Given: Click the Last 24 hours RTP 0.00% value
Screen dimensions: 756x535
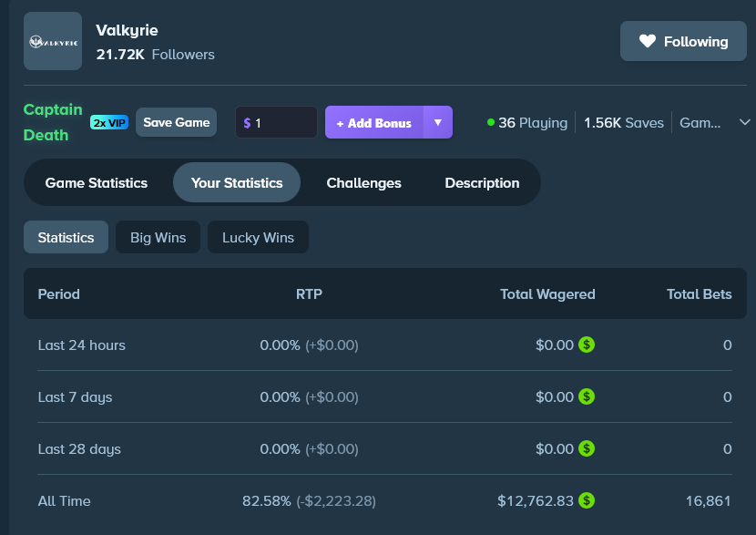Looking at the screenshot, I should click(281, 345).
